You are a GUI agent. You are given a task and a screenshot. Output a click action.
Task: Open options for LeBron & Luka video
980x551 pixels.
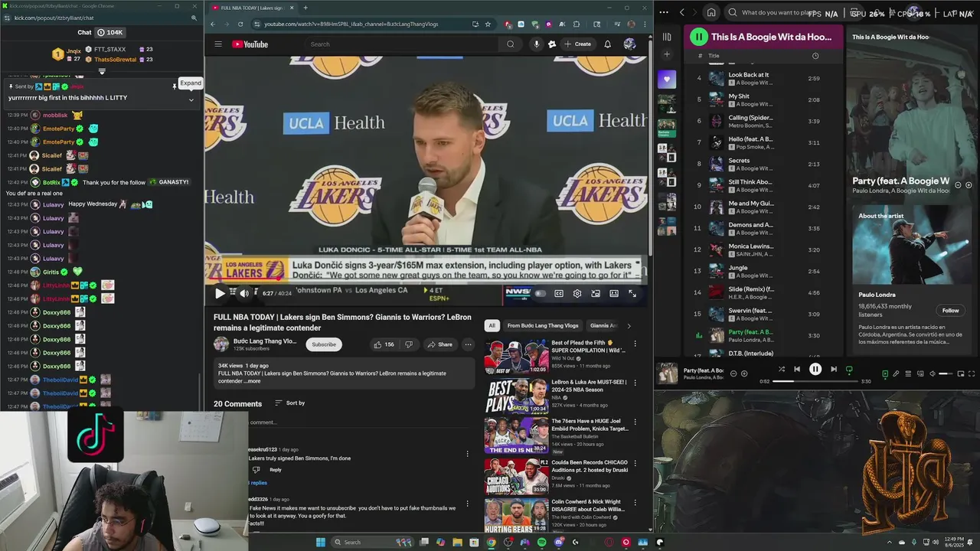tap(635, 383)
